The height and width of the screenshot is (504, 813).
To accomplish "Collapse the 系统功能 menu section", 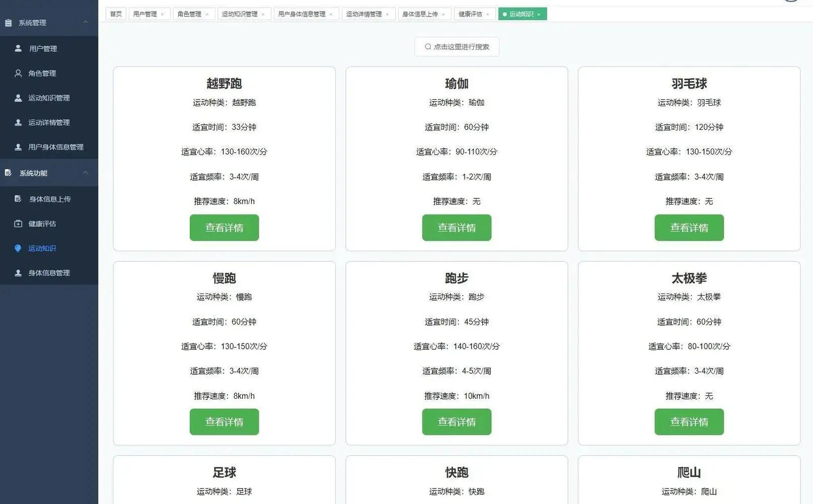I will point(85,173).
